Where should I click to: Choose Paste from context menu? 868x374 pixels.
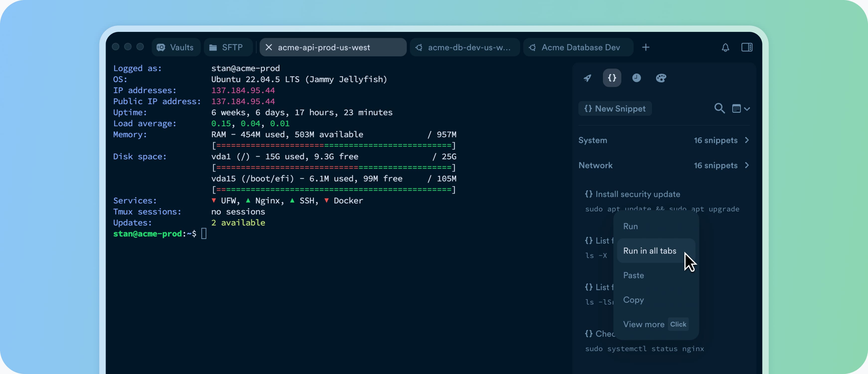click(x=656, y=275)
